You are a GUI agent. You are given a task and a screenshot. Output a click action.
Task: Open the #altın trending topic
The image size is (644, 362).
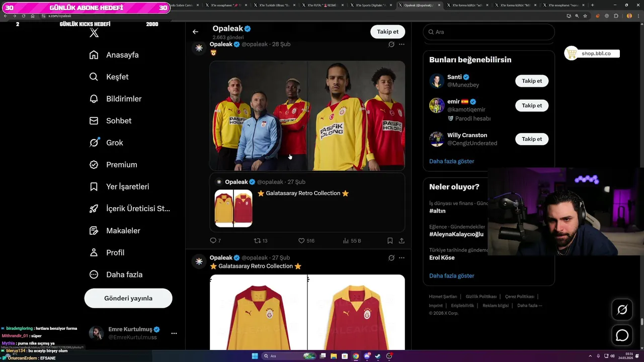437,211
